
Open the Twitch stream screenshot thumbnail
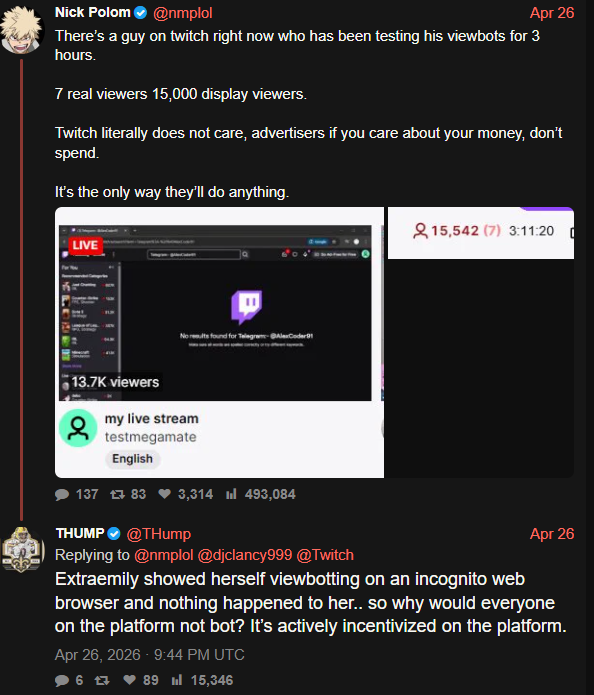tap(219, 342)
